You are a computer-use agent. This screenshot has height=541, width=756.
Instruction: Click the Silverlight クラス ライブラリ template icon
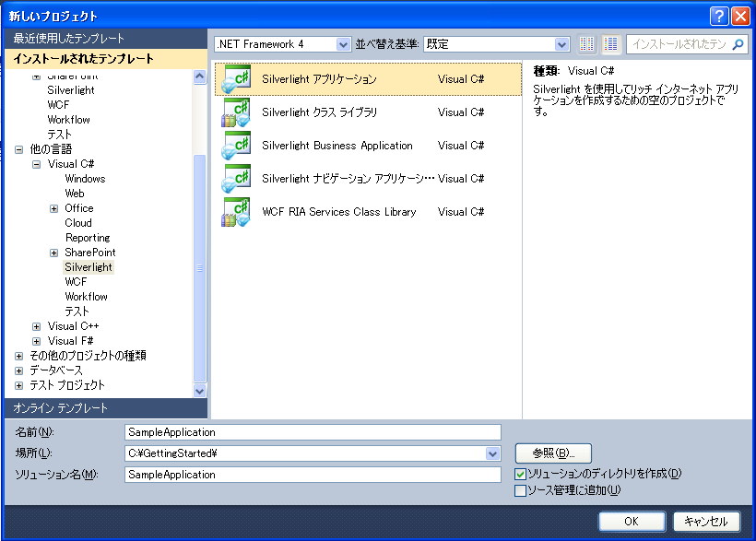click(x=236, y=112)
